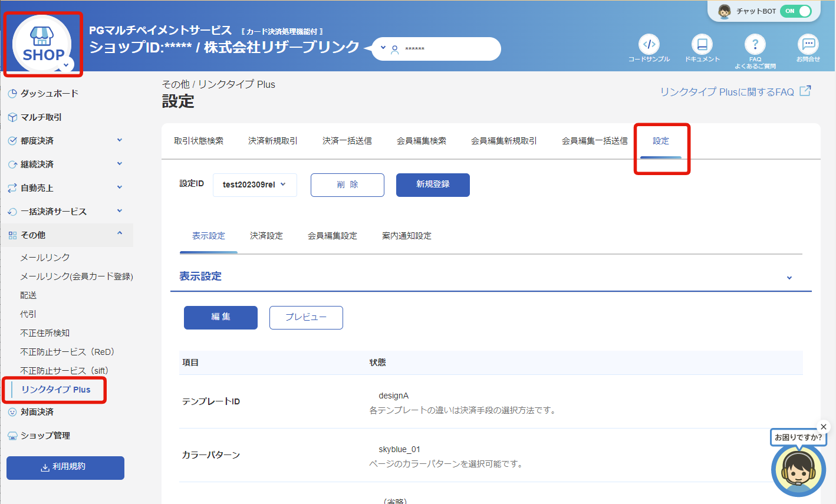
Task: Click the 継続決済 sidebar icon
Action: pos(12,164)
